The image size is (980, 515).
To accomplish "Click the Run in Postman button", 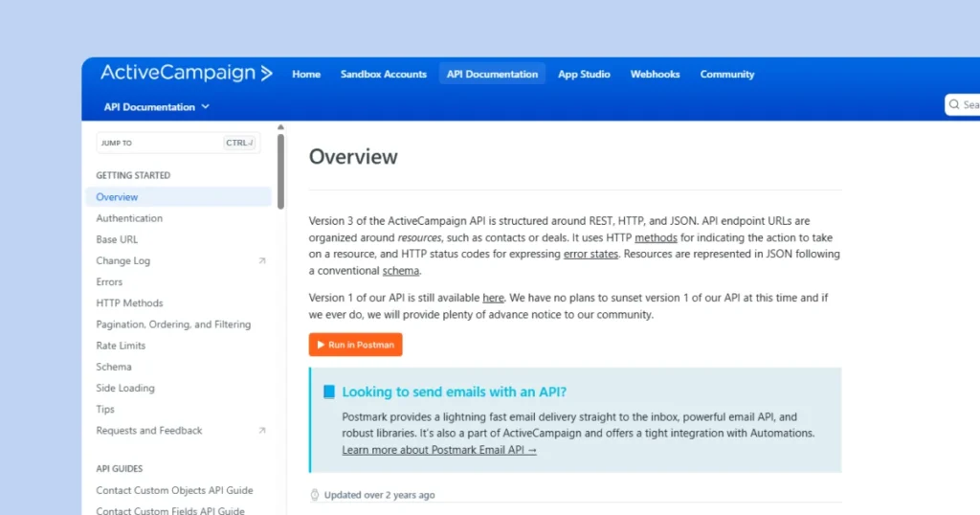I will pos(356,345).
